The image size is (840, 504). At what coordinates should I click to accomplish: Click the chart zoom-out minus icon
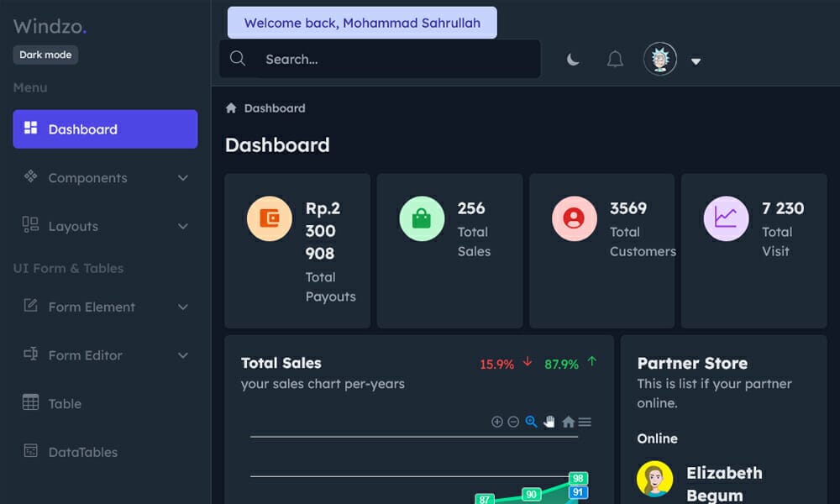513,422
